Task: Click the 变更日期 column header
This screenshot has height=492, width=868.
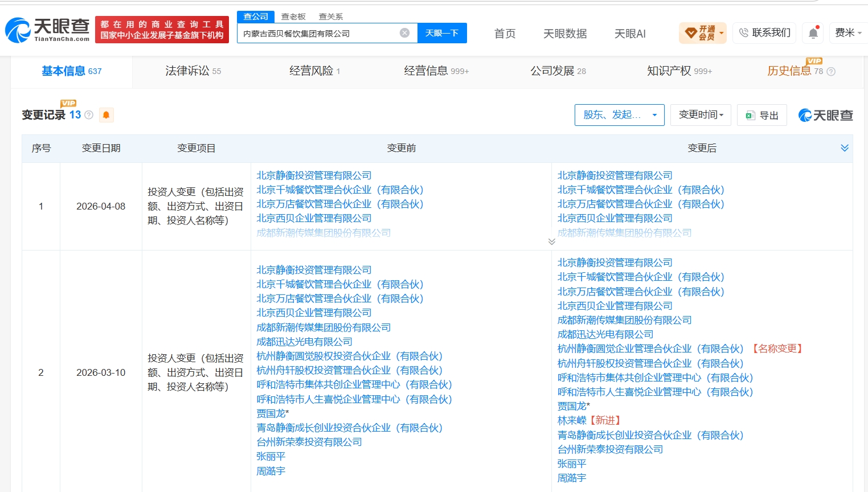Action: pyautogui.click(x=101, y=148)
